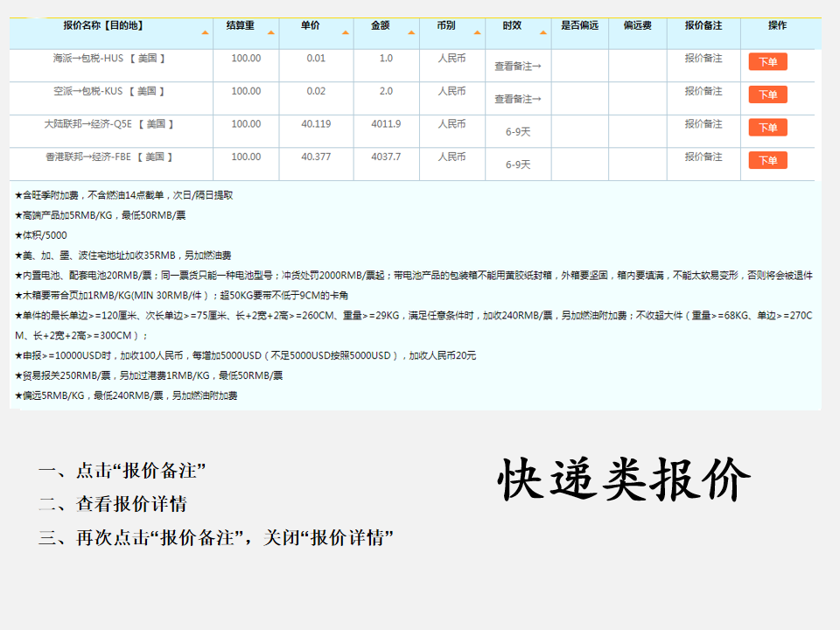Select the 偏远费 column header
The height and width of the screenshot is (630, 840).
click(637, 26)
